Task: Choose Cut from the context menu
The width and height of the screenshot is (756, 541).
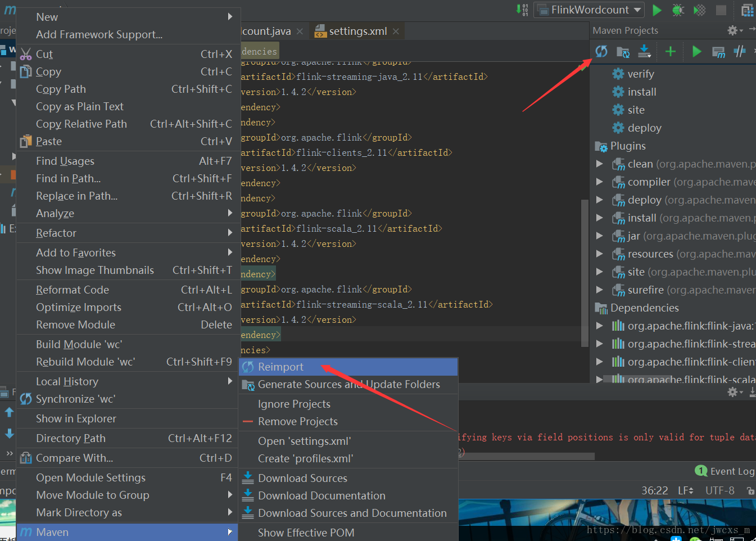Action: click(x=127, y=54)
